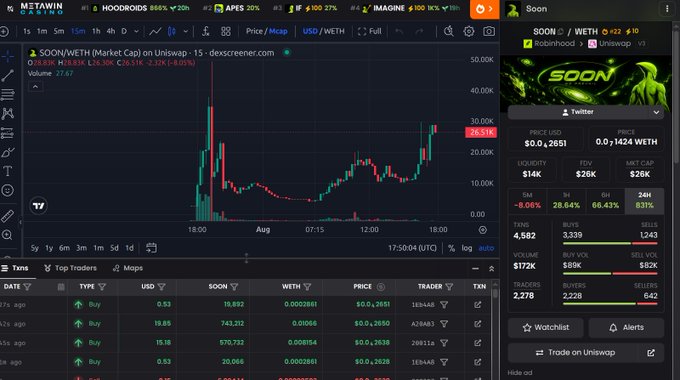Open the USD column filter
680x380 pixels.
162,286
